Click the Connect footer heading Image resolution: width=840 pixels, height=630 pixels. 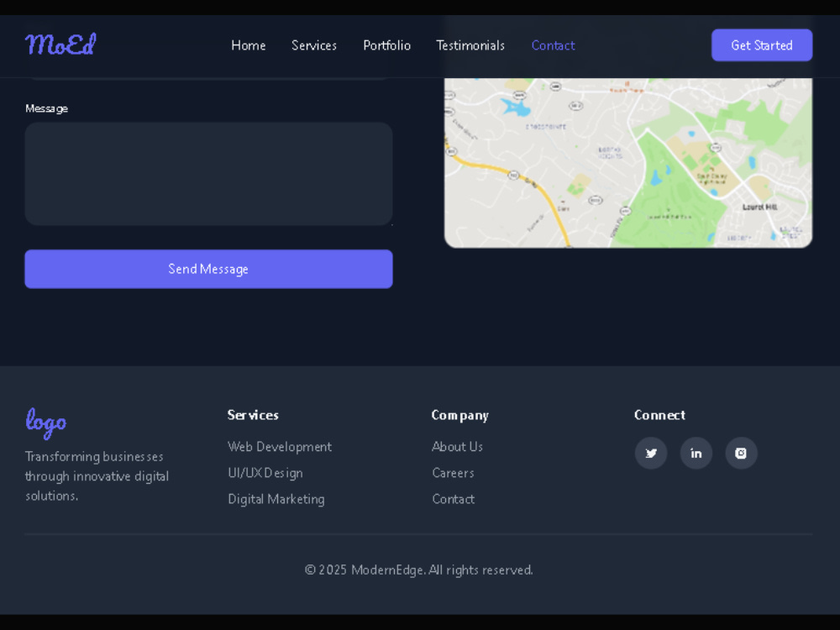tap(659, 415)
